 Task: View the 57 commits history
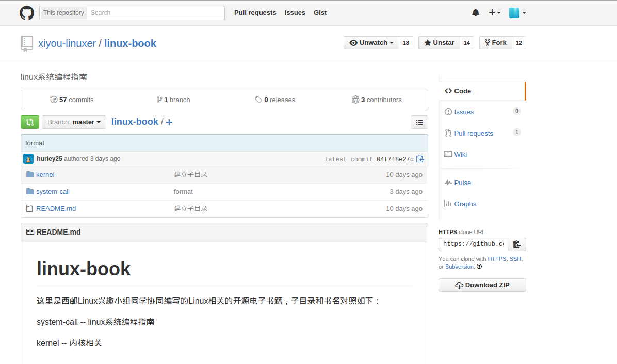coord(72,100)
